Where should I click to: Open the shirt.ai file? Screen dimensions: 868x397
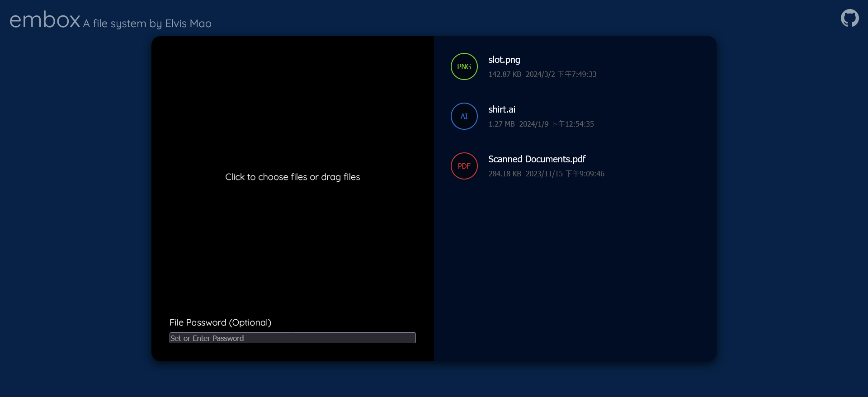pos(502,109)
